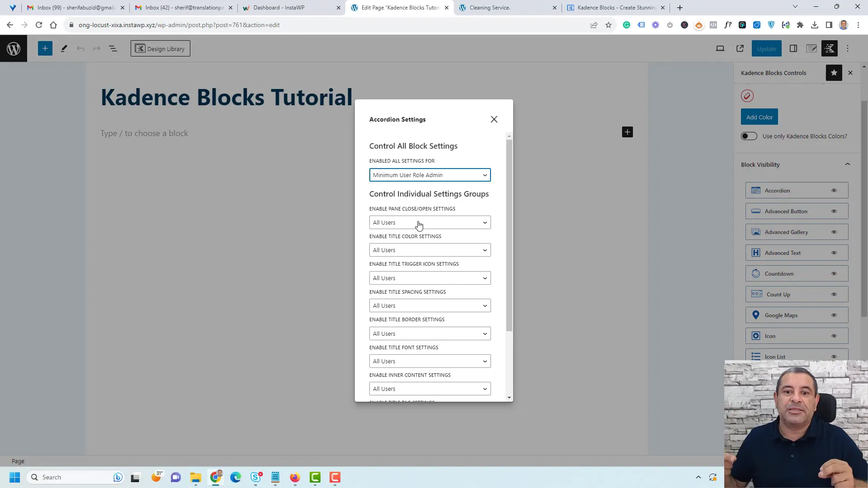Click the Undo arrow
The image size is (868, 488).
point(80,48)
